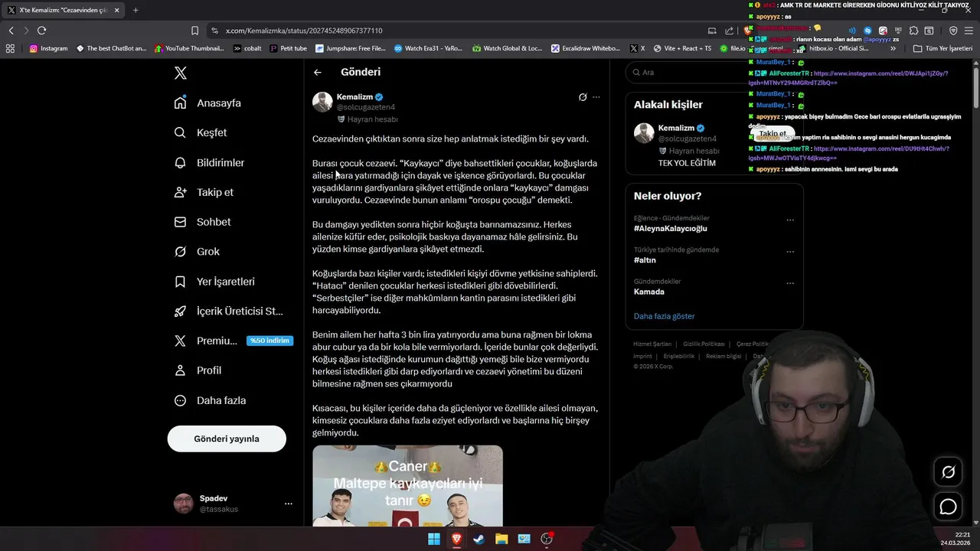
Task: Open the Gizlilik Politikası footer link
Action: point(704,344)
